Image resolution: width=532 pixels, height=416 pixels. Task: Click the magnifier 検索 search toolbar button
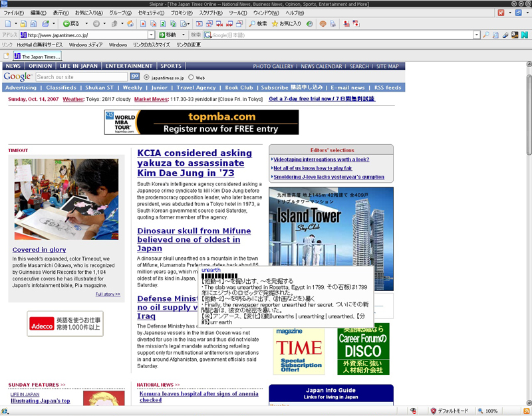pyautogui.click(x=258, y=24)
